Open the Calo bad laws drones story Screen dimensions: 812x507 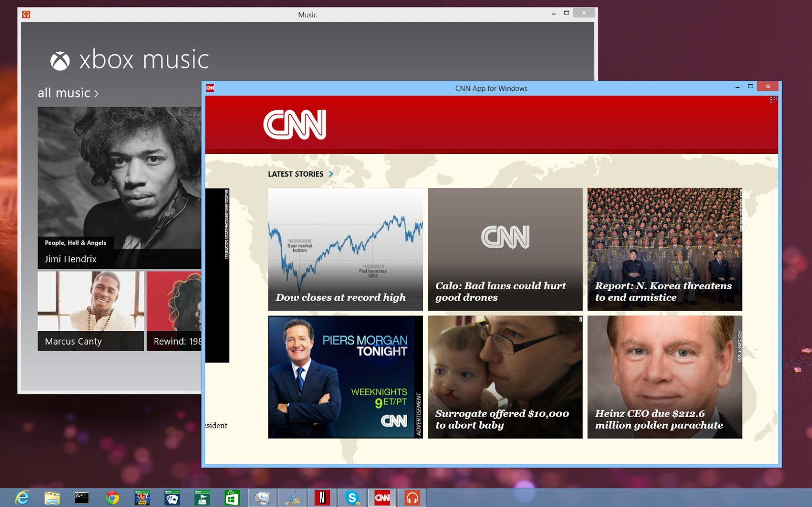pyautogui.click(x=505, y=250)
